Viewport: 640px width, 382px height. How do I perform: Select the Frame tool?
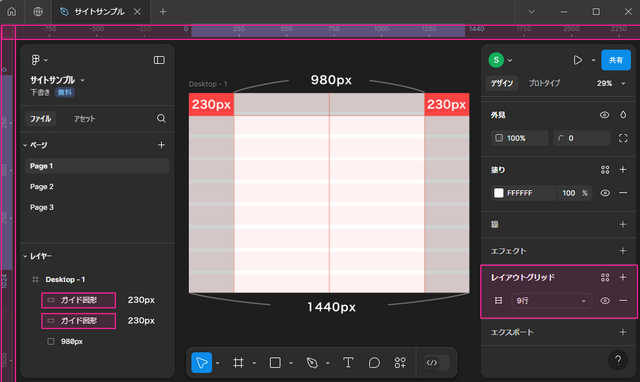[x=238, y=362]
